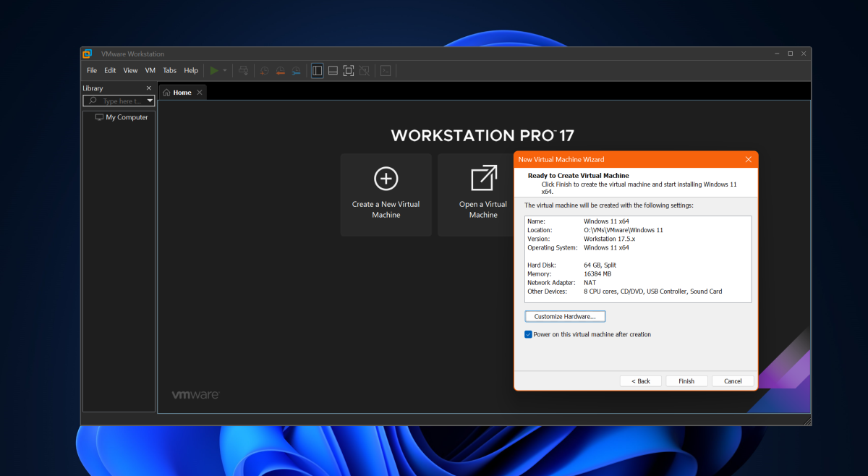Show the tab thumbnail bar
The width and height of the screenshot is (868, 476).
click(333, 70)
